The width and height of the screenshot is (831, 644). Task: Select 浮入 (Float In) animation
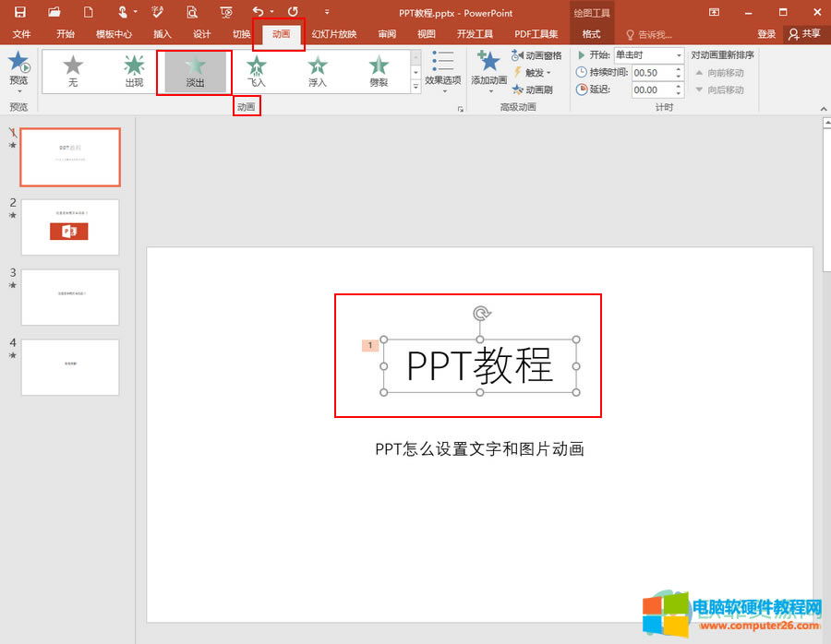click(318, 72)
